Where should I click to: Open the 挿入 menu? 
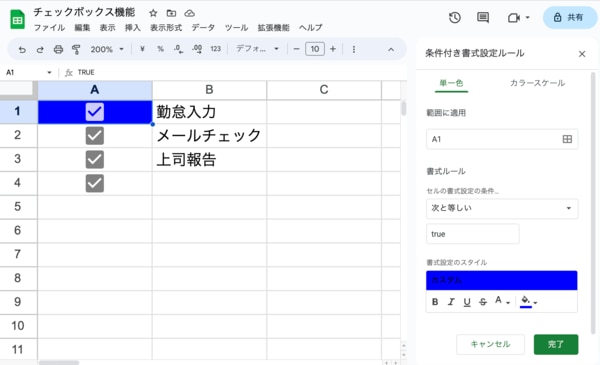(132, 28)
